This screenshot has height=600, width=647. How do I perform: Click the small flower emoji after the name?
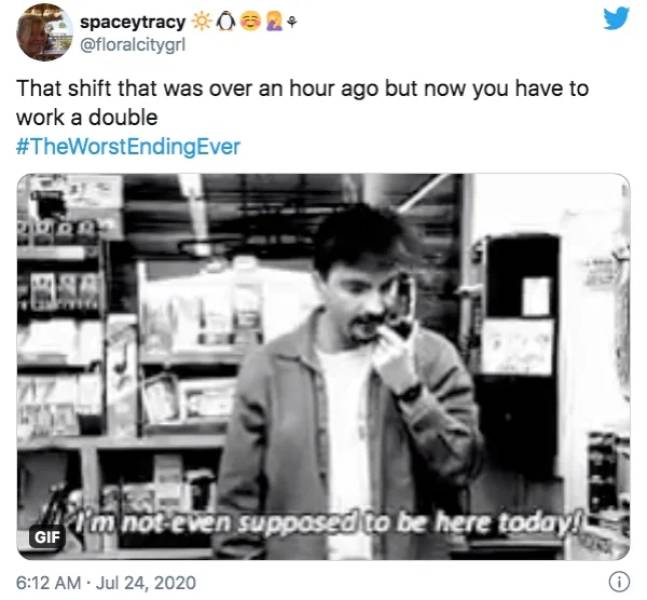point(292,24)
